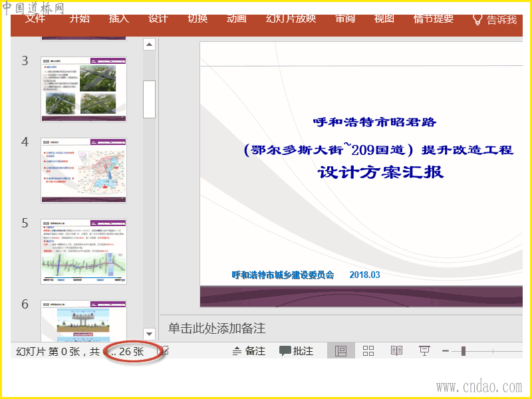The image size is (532, 399).
Task: Toggle the 备注 notes button
Action: [249, 351]
